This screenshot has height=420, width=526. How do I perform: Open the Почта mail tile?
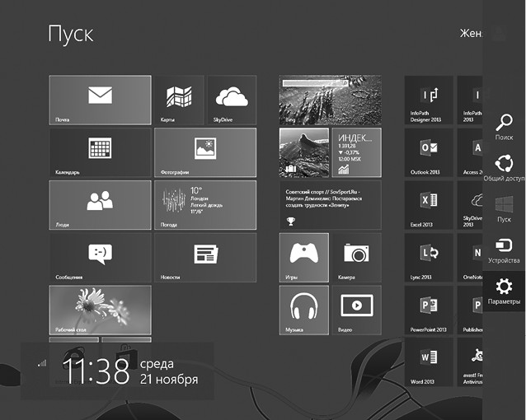tap(100, 99)
